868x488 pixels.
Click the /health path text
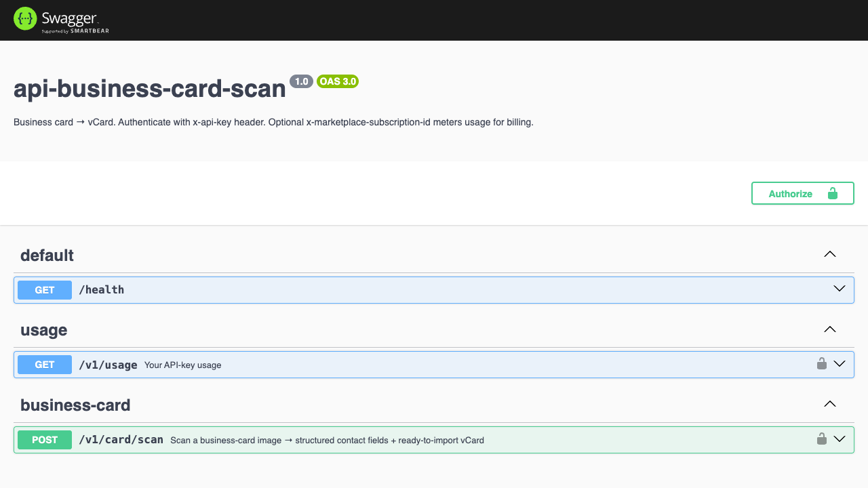[x=102, y=290]
